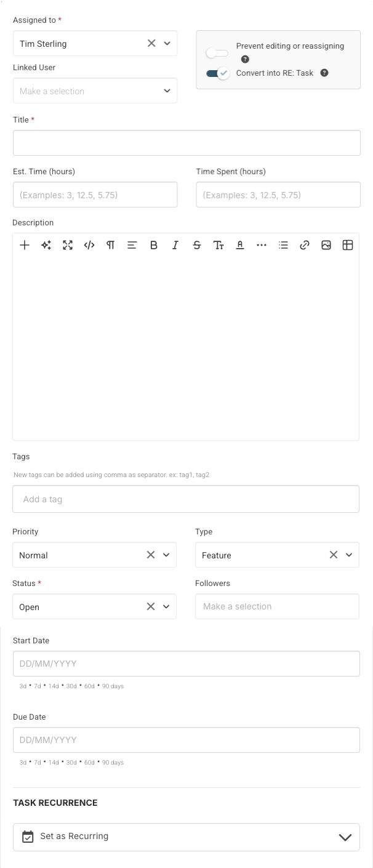Apply italic formatting in the description
The width and height of the screenshot is (373, 868).
tap(175, 245)
